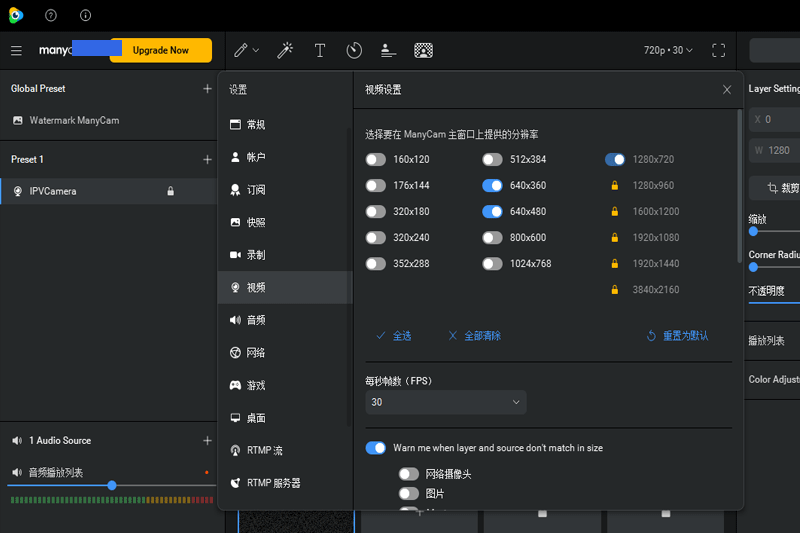This screenshot has height=533, width=800.
Task: Open the FPS 30 dropdown
Action: pyautogui.click(x=446, y=402)
